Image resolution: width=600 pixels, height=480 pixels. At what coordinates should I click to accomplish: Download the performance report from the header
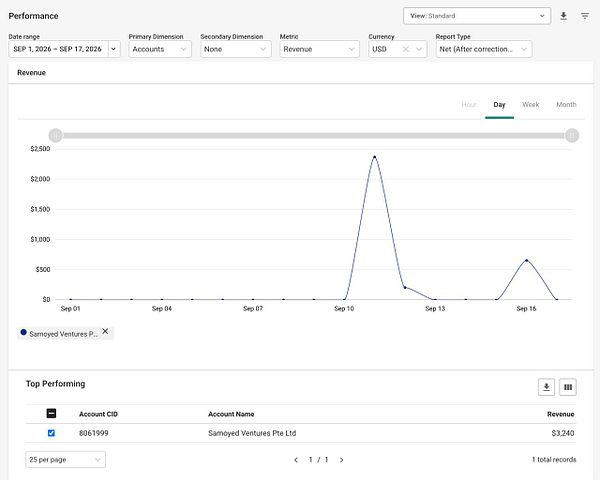coord(563,16)
